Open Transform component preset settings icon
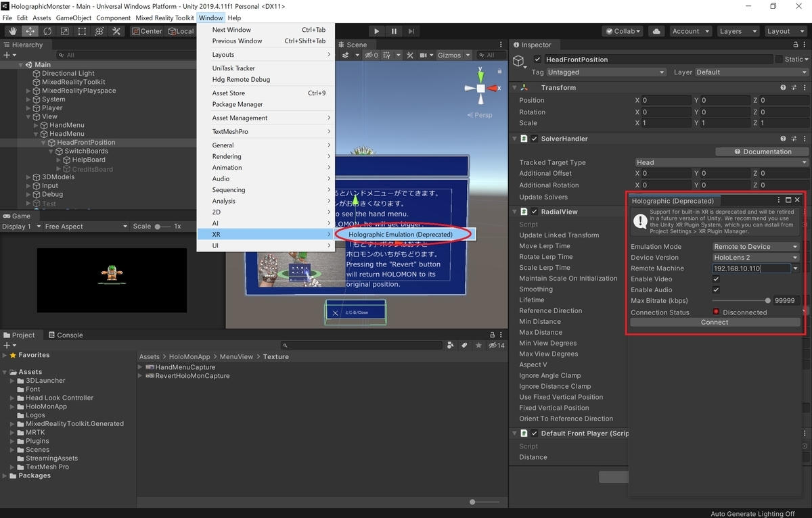812x518 pixels. click(793, 87)
